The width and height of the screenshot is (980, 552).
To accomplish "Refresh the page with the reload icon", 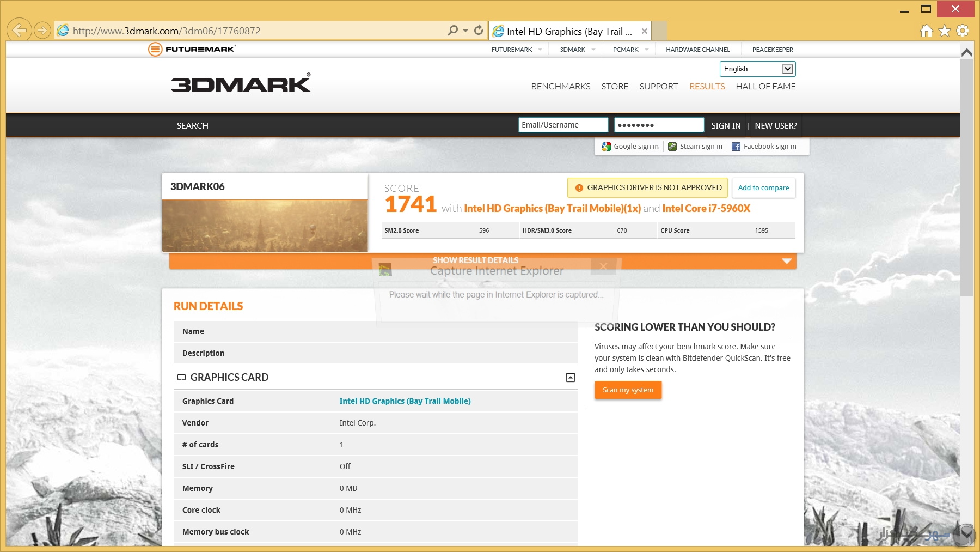I will pos(479,31).
